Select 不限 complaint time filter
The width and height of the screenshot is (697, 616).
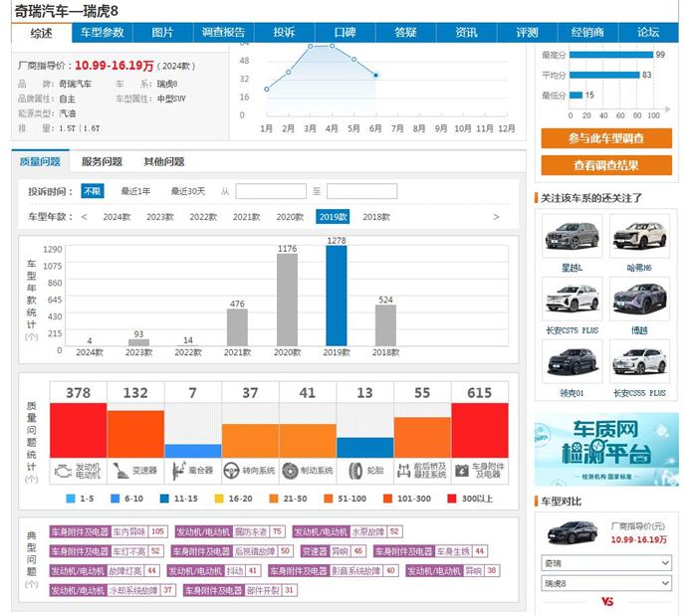point(93,191)
